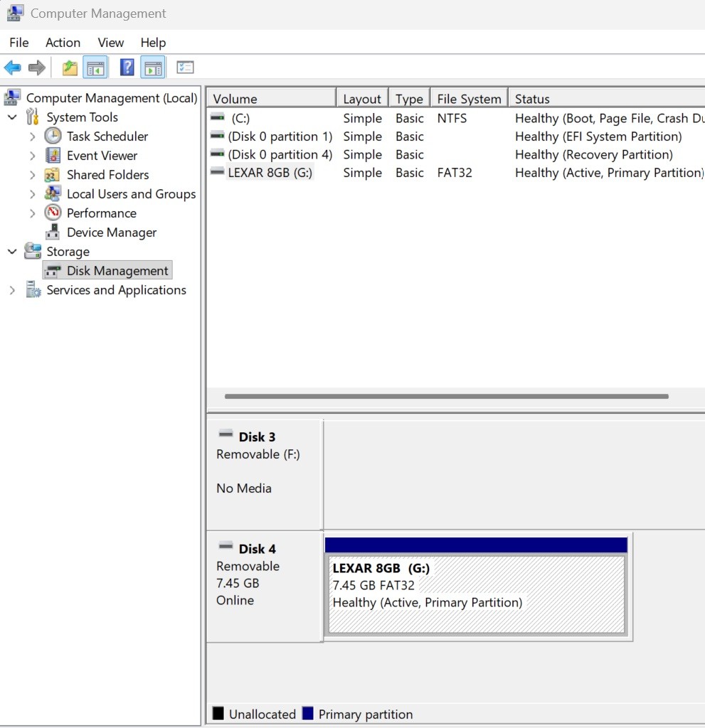The image size is (705, 728).
Task: Sort by the Status column header
Action: tap(607, 98)
